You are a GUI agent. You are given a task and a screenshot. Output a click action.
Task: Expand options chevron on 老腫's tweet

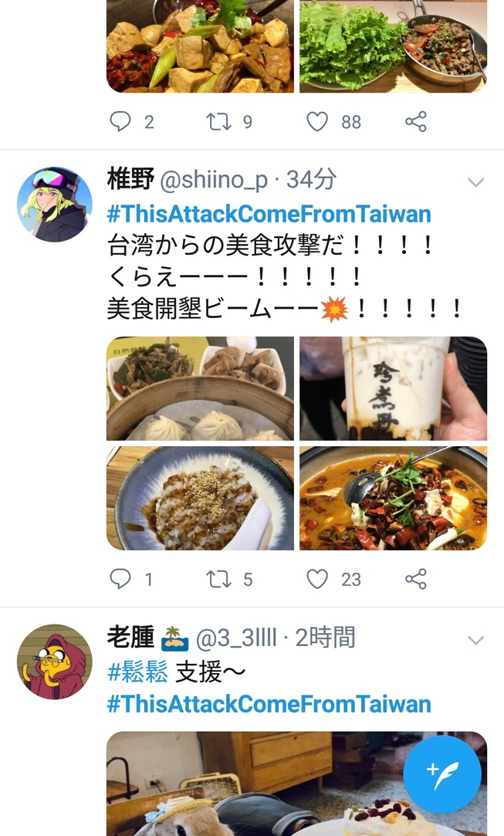coord(475,640)
